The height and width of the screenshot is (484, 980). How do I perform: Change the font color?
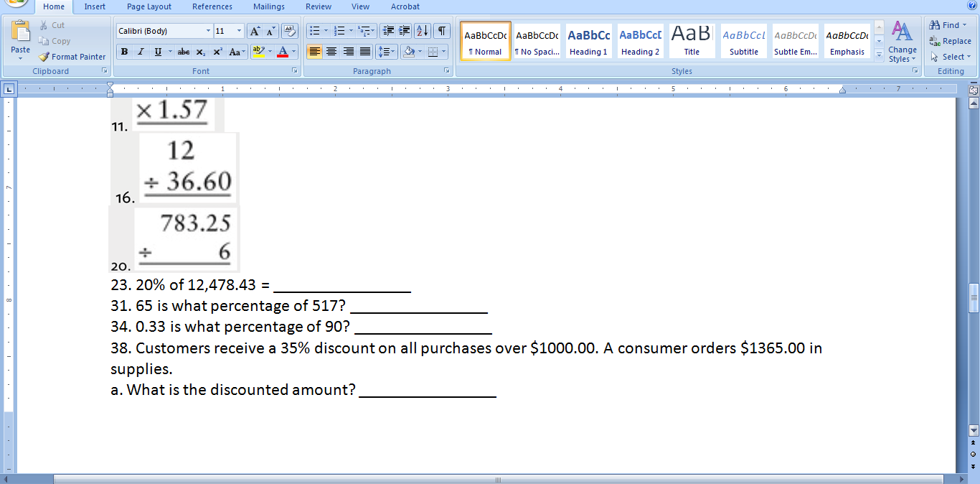click(285, 52)
